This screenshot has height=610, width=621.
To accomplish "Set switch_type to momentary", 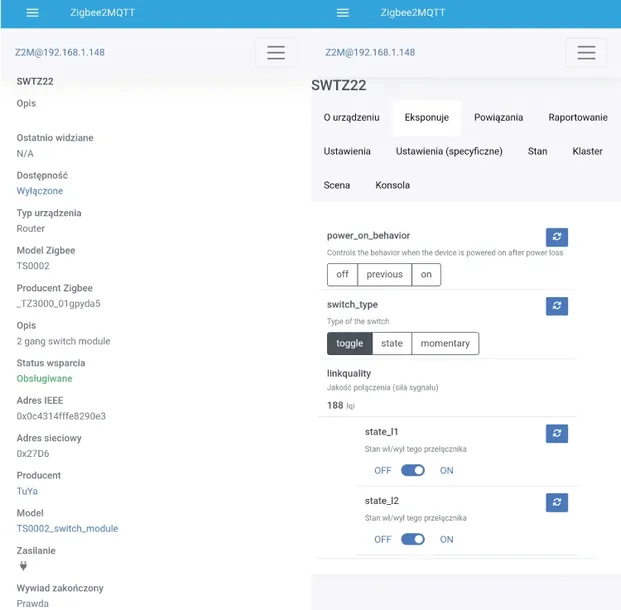I will click(445, 343).
